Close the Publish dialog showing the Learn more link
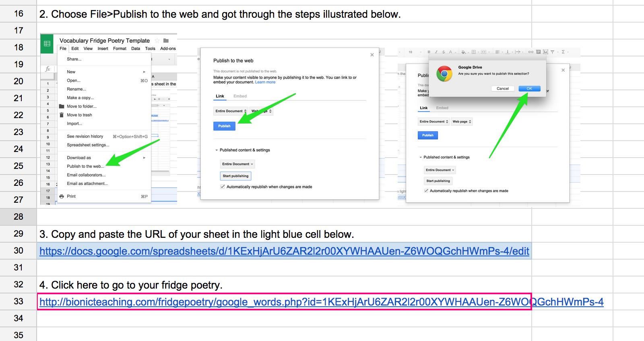Image resolution: width=644 pixels, height=341 pixels. point(372,55)
